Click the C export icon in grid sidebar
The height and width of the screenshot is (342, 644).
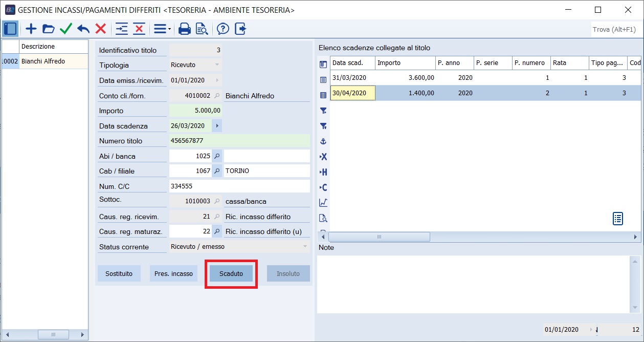click(323, 187)
